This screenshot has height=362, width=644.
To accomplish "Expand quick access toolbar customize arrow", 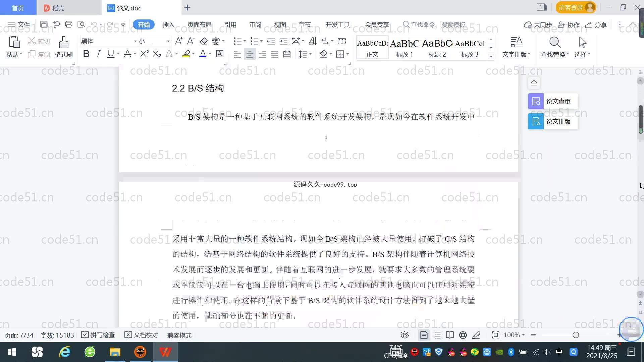I will [123, 24].
